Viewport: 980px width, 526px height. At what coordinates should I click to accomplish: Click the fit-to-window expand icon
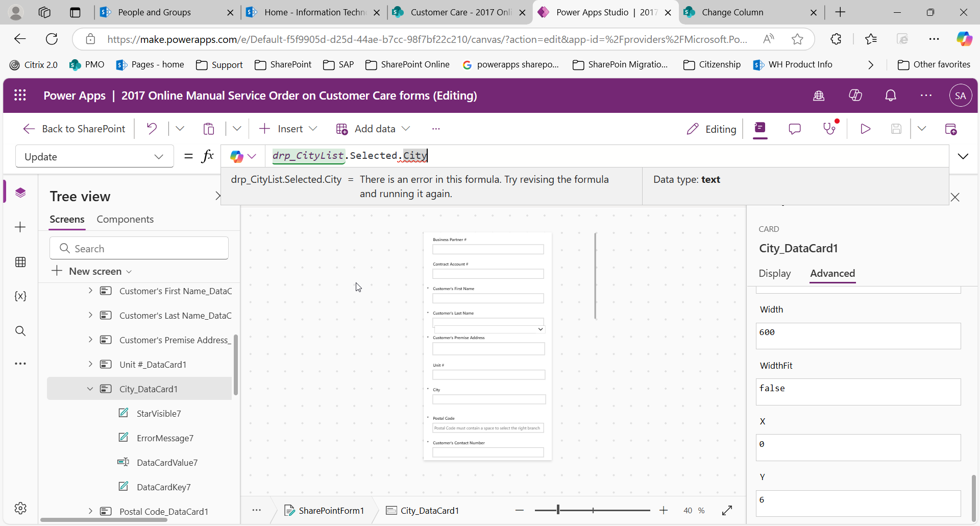[x=727, y=510]
